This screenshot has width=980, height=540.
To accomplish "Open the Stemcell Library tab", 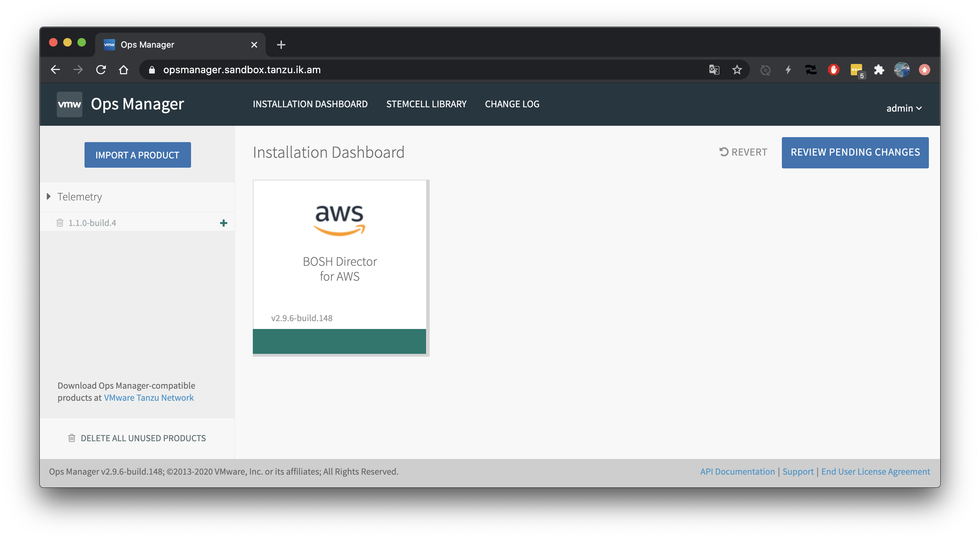I will (x=426, y=104).
